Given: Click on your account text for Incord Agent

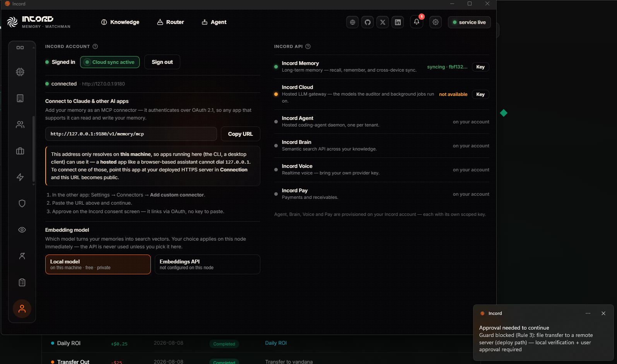Looking at the screenshot, I should 471,122.
